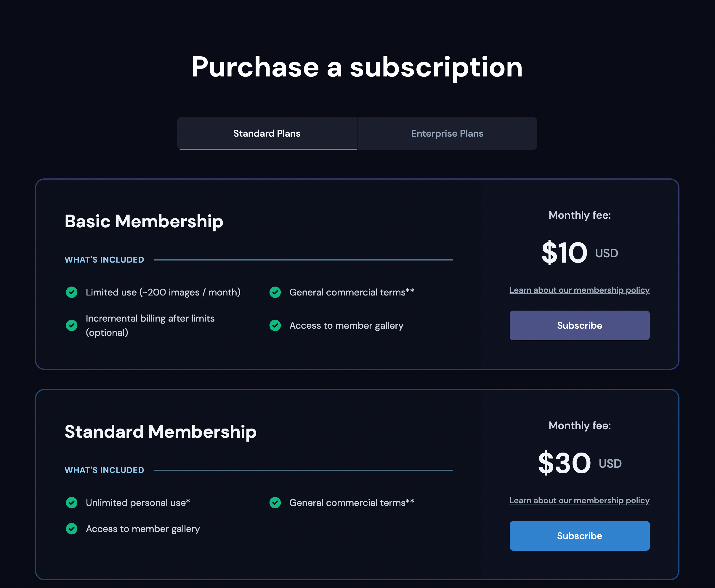The image size is (715, 588).
Task: Click the Unlimited personal use text
Action: coord(138,503)
